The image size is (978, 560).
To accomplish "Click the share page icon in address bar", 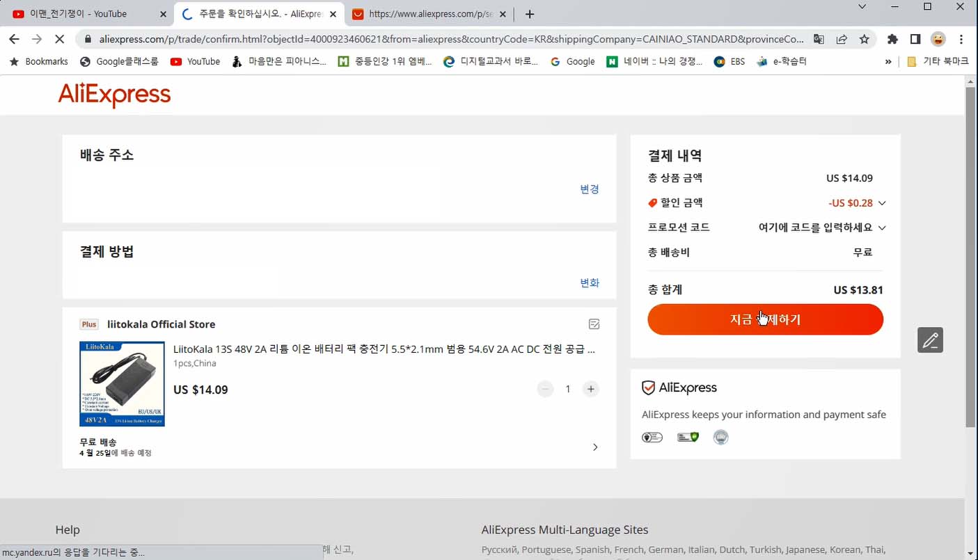I will [x=842, y=39].
